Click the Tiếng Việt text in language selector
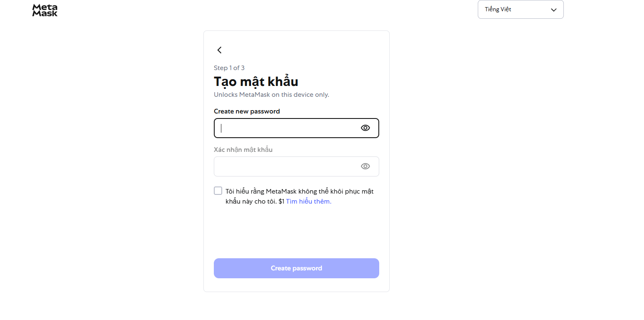Viewport: 644px width, 320px height. pyautogui.click(x=498, y=10)
